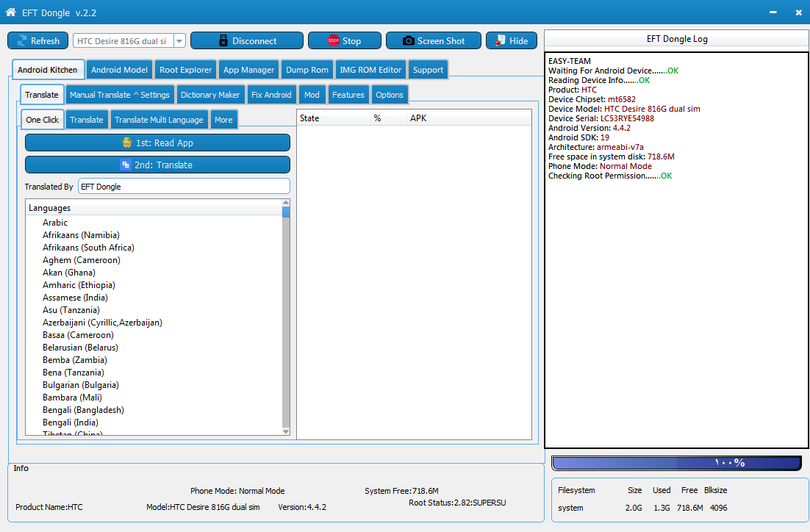
Task: Open the Translate Multi Language tab
Action: point(159,119)
